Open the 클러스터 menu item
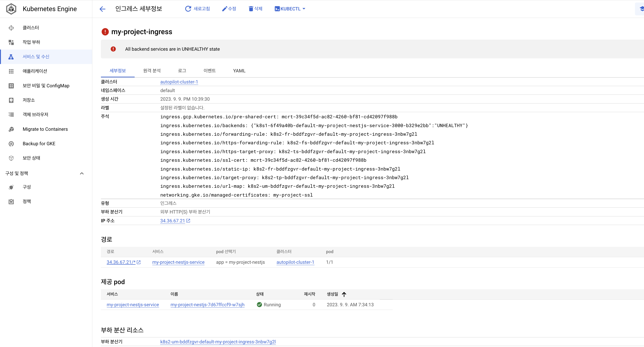 click(x=46, y=28)
